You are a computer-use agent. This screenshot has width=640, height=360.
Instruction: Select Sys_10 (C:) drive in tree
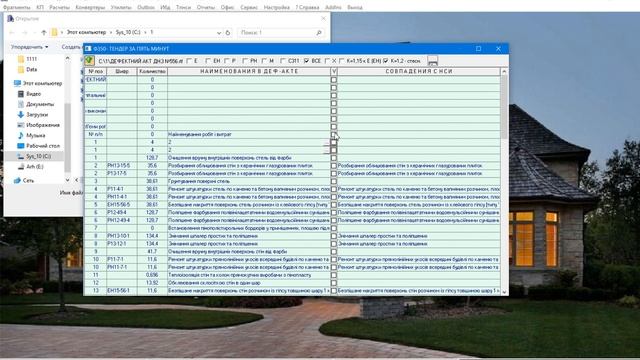(x=34, y=156)
